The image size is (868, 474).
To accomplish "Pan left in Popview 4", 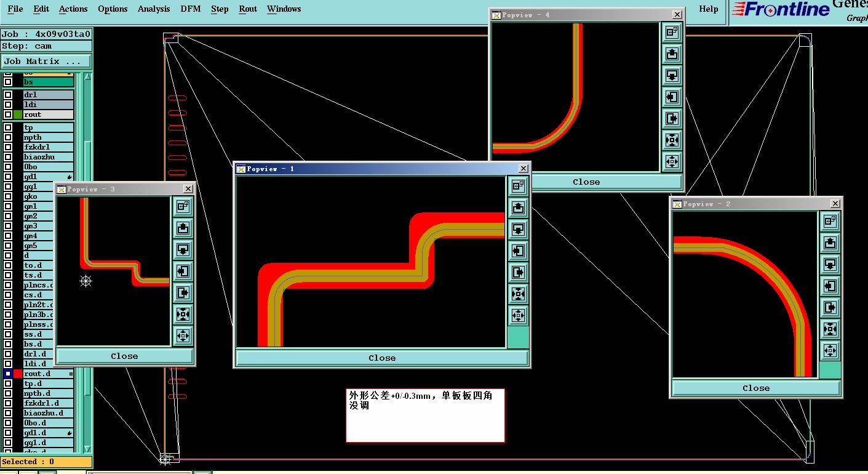I will click(672, 97).
